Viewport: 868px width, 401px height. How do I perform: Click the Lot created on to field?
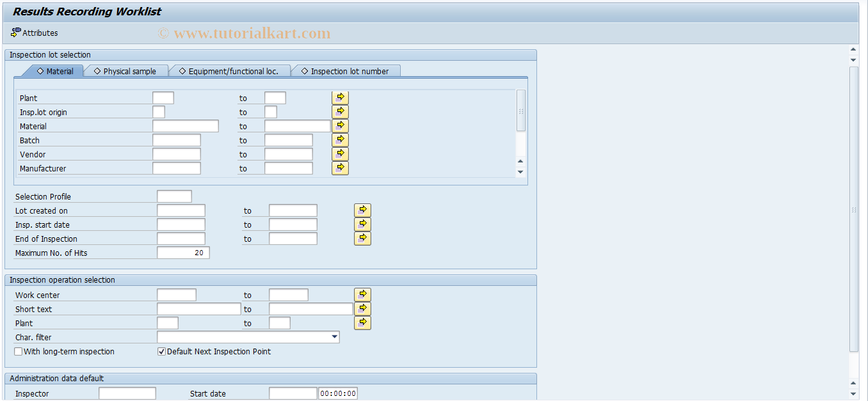[x=293, y=210]
